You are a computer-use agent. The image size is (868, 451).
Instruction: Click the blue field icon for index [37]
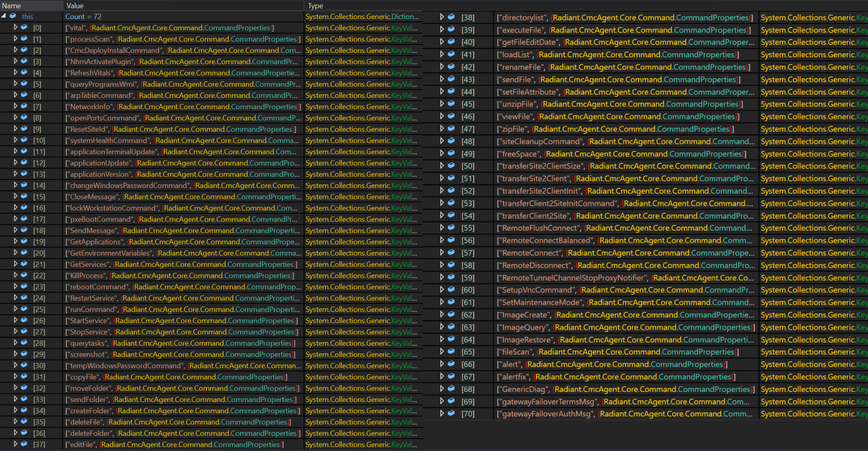click(24, 444)
